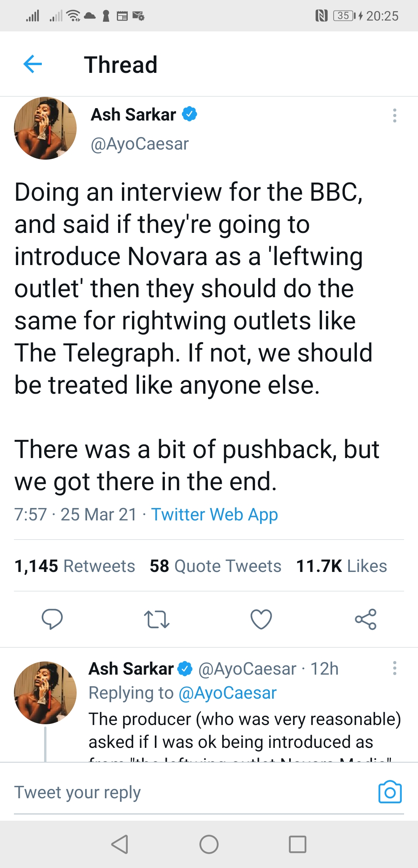
Task: Tap the reply speech bubble icon
Action: pyautogui.click(x=52, y=619)
